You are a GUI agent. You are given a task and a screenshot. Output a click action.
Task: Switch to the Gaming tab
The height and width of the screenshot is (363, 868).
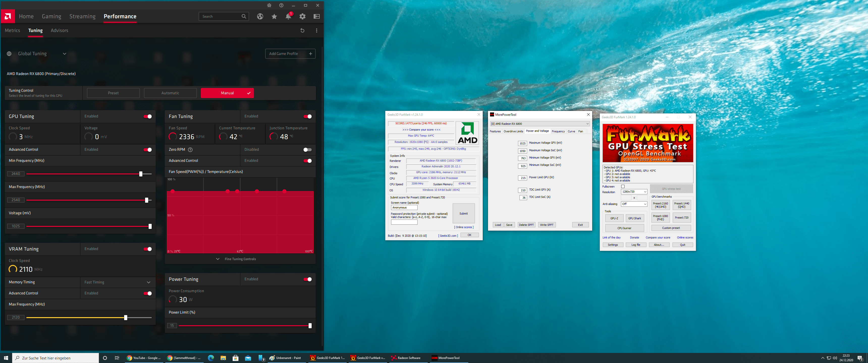coord(51,16)
